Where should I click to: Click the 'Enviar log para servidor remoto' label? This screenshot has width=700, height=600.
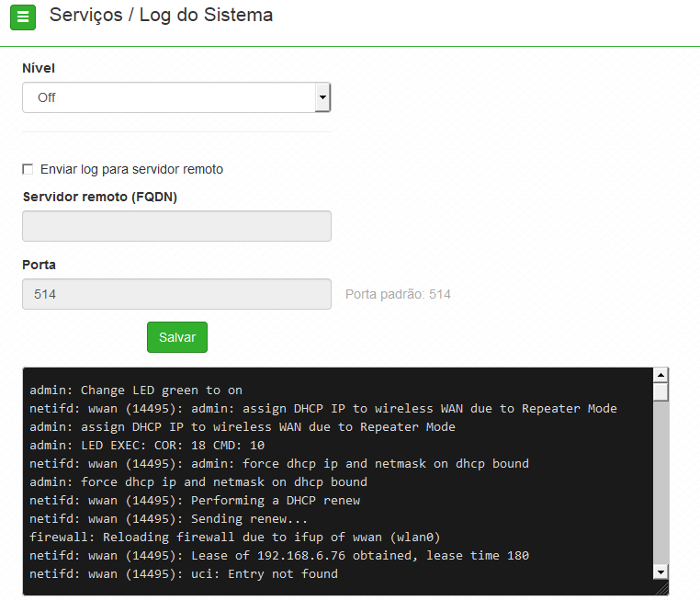(131, 169)
